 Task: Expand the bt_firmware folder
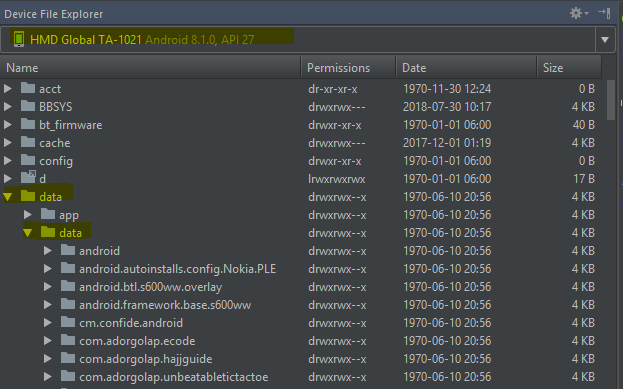pos(8,125)
